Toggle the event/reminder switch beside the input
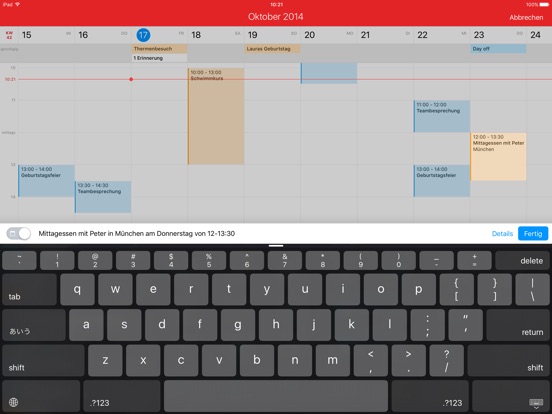The height and width of the screenshot is (414, 552). (x=19, y=233)
